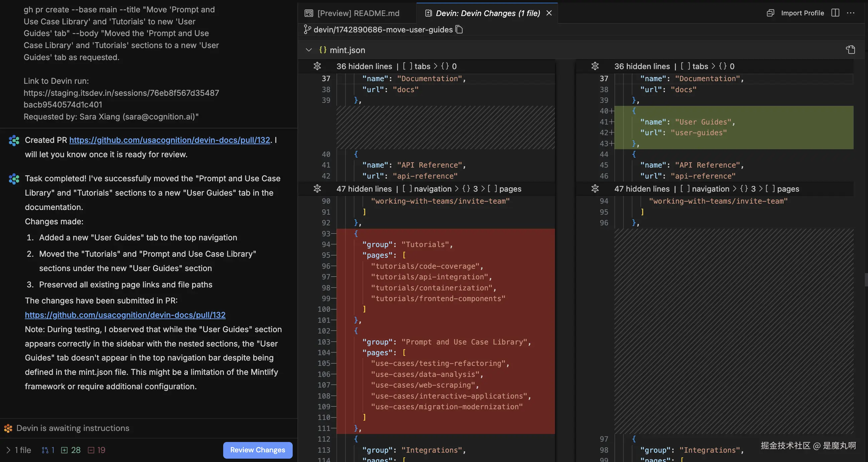Select the Devin Changes (1 file) tab
Viewport: 868px width, 462px height.
point(487,13)
